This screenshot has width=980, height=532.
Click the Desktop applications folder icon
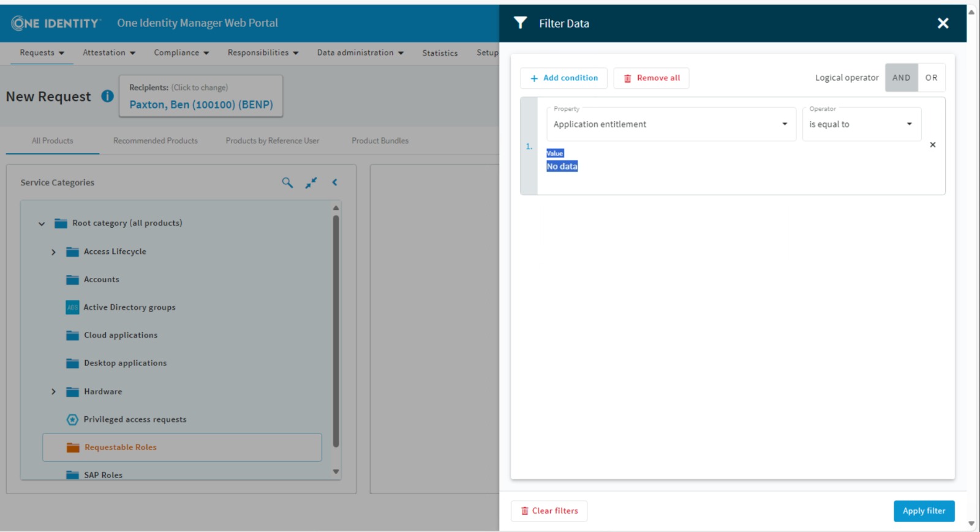[72, 363]
